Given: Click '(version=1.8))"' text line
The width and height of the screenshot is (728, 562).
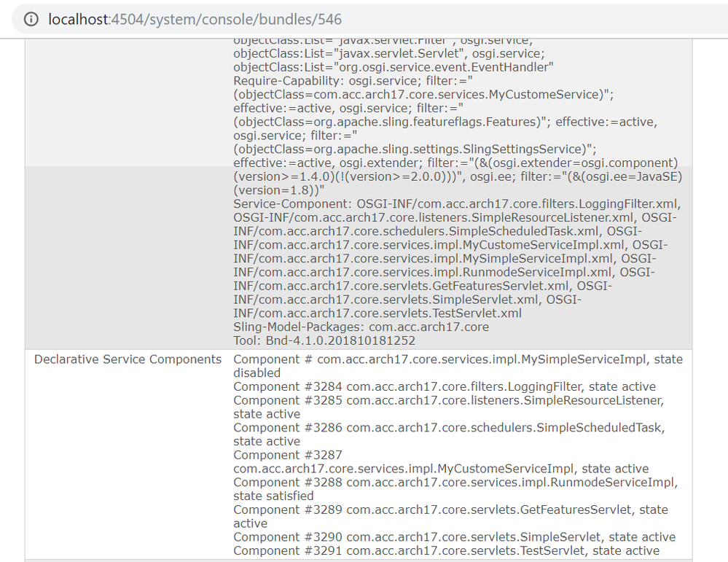Looking at the screenshot, I should [x=278, y=190].
